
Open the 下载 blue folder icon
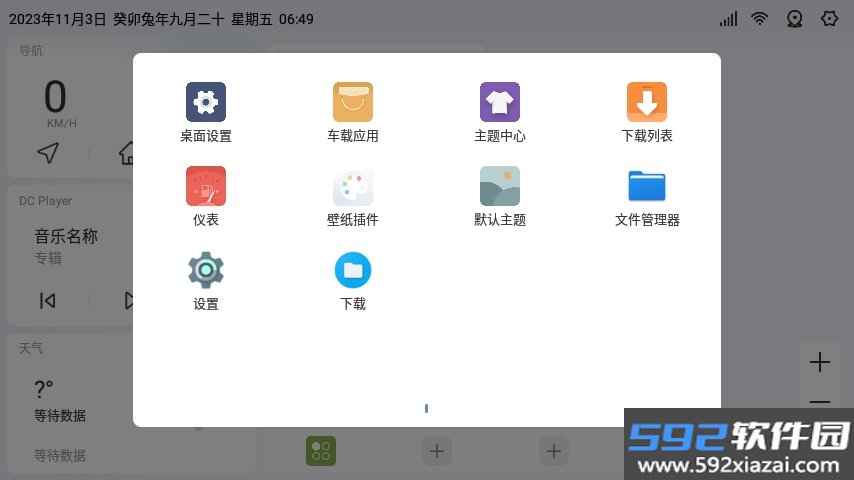pyautogui.click(x=352, y=270)
